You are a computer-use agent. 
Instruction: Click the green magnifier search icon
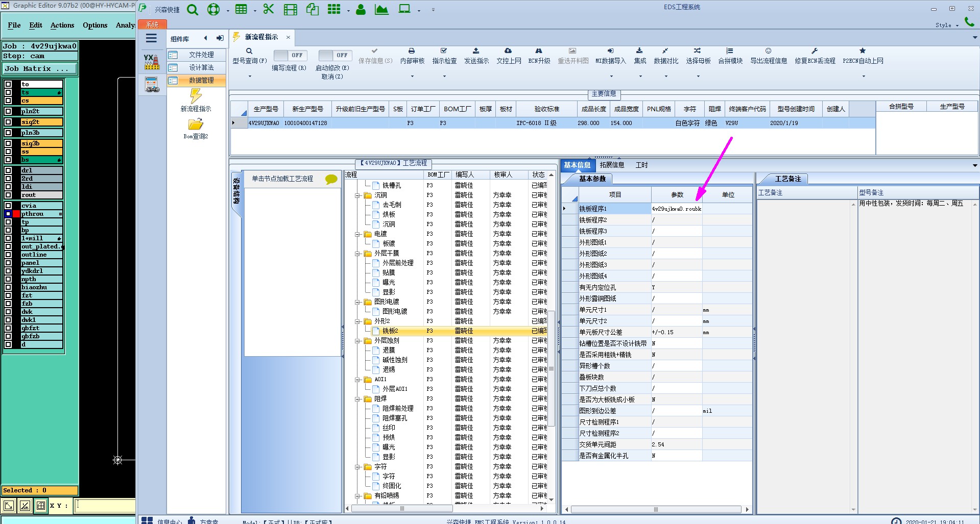click(193, 10)
